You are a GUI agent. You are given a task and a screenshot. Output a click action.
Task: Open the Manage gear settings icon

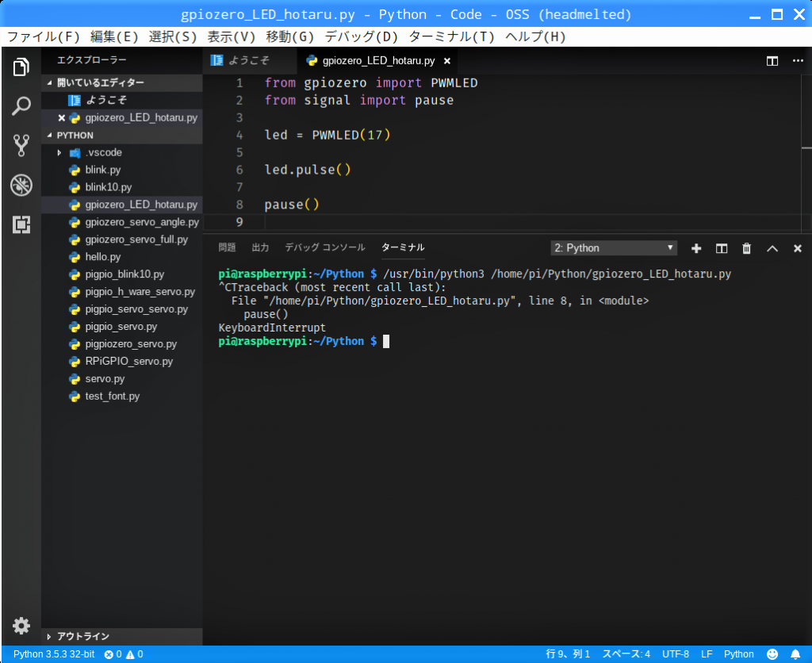(21, 626)
